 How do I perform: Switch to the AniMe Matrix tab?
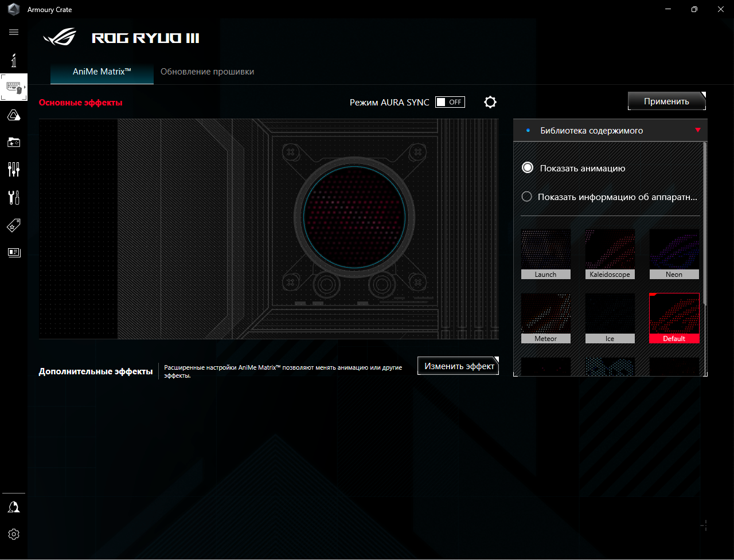click(102, 72)
